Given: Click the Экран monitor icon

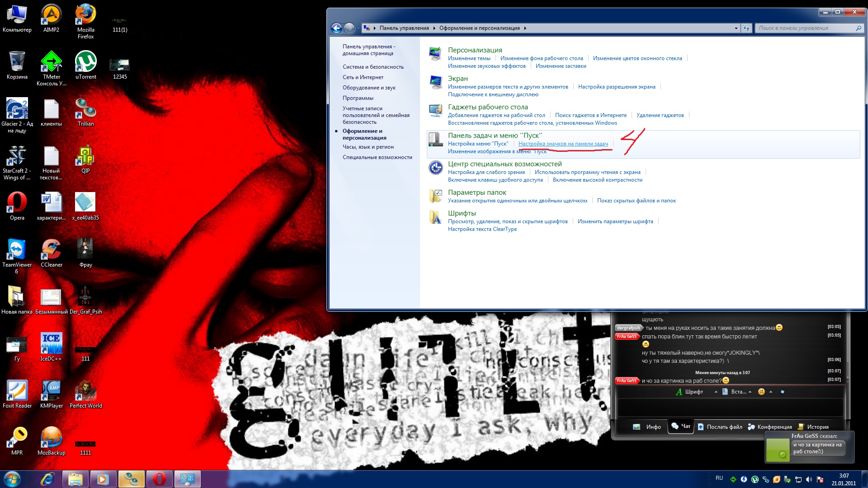Looking at the screenshot, I should pyautogui.click(x=435, y=82).
